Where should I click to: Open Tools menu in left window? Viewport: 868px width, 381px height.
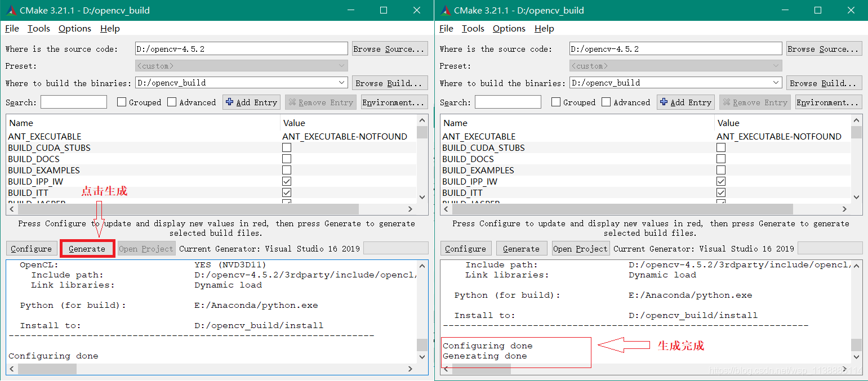pos(39,29)
